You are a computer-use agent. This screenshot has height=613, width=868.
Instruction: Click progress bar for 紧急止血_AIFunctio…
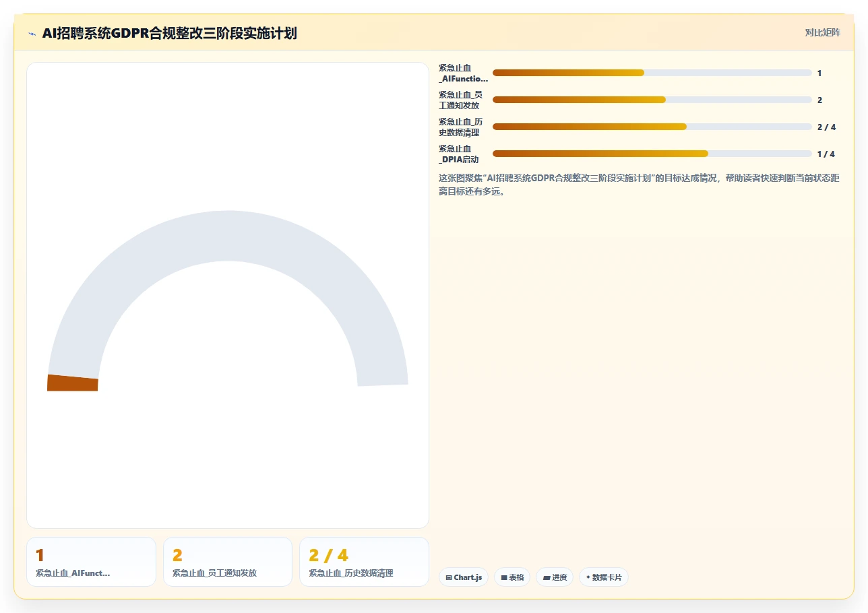[652, 73]
